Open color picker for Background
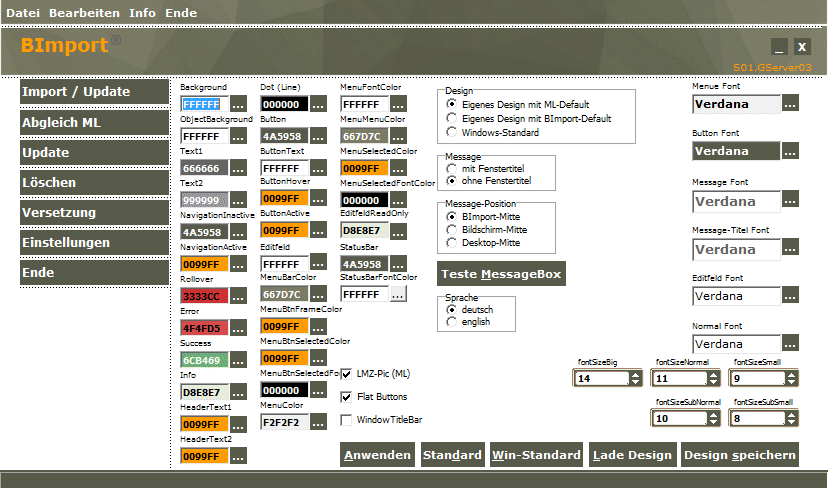 pyautogui.click(x=238, y=105)
